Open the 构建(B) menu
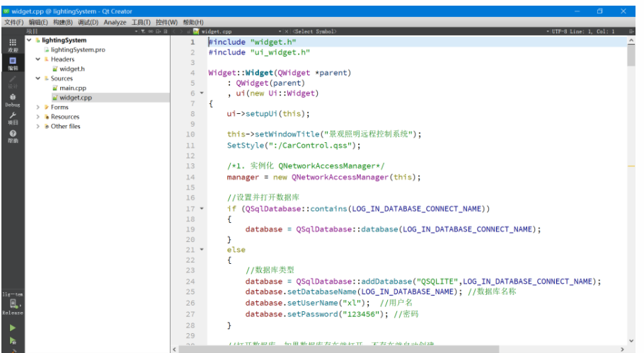644x353 pixels. 62,22
